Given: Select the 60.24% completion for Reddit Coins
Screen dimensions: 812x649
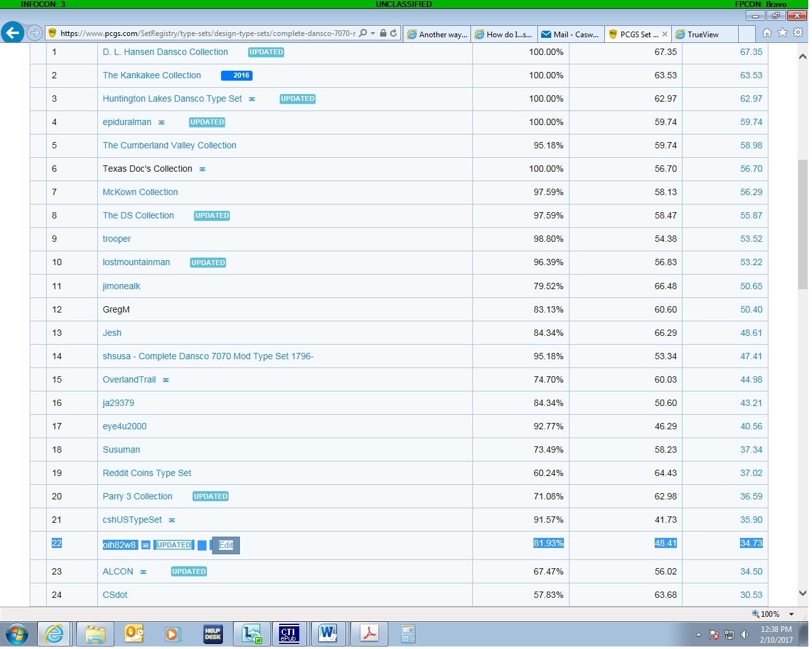Looking at the screenshot, I should click(x=549, y=473).
